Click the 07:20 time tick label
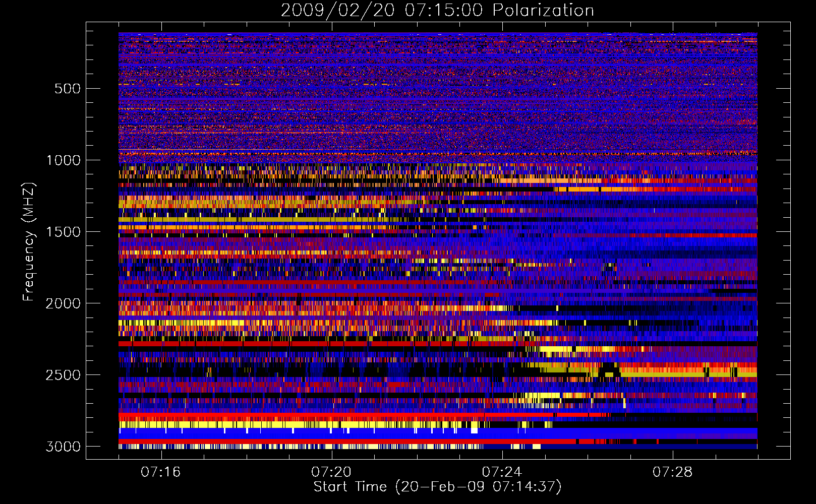Viewport: 816px width, 504px height. click(x=331, y=472)
